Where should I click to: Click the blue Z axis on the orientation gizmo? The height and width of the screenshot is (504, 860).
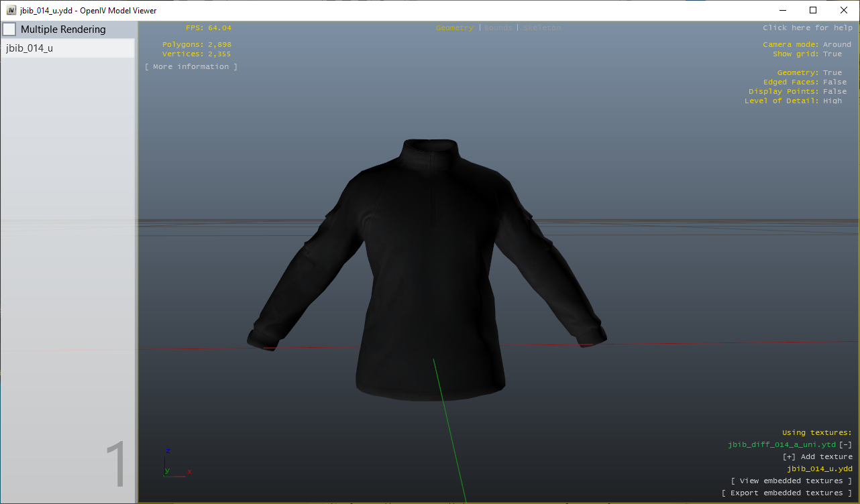[168, 450]
